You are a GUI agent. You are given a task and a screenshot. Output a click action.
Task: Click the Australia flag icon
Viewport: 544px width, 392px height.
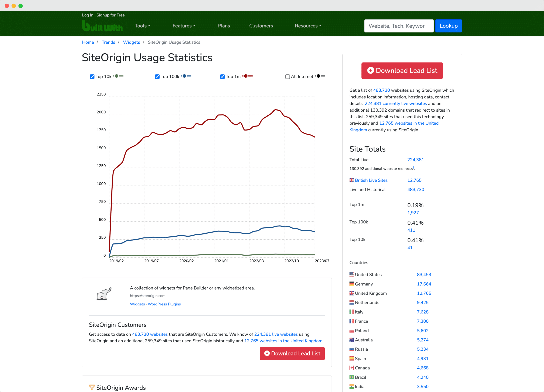pyautogui.click(x=351, y=340)
